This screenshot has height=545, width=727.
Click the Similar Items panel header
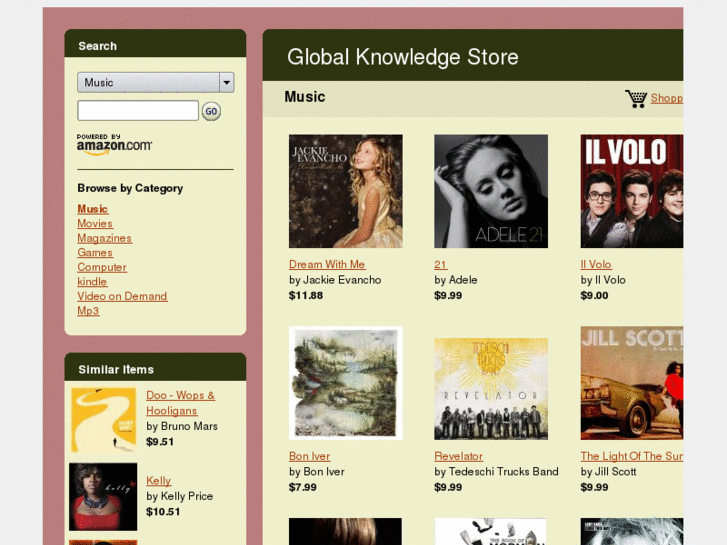(155, 368)
